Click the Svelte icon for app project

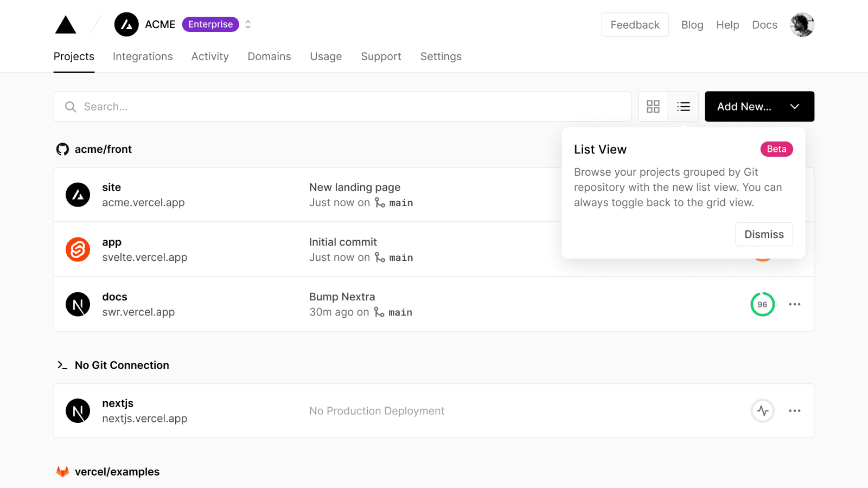click(x=78, y=249)
